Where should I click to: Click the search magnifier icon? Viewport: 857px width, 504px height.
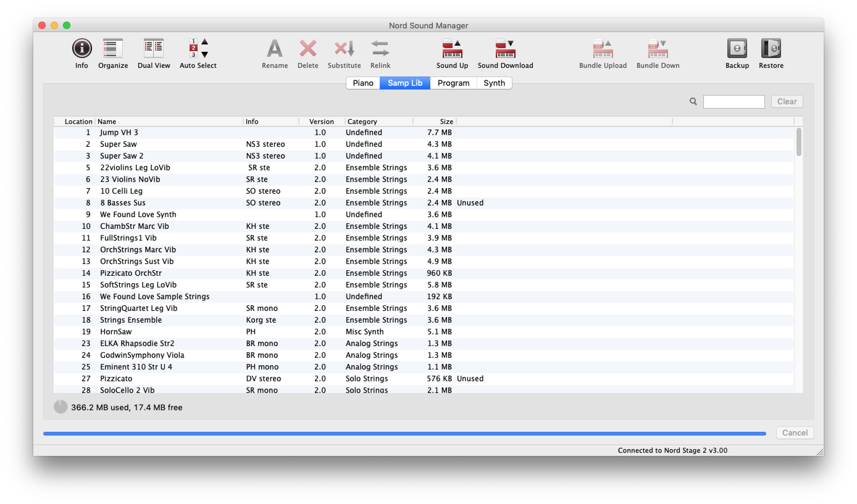[693, 101]
